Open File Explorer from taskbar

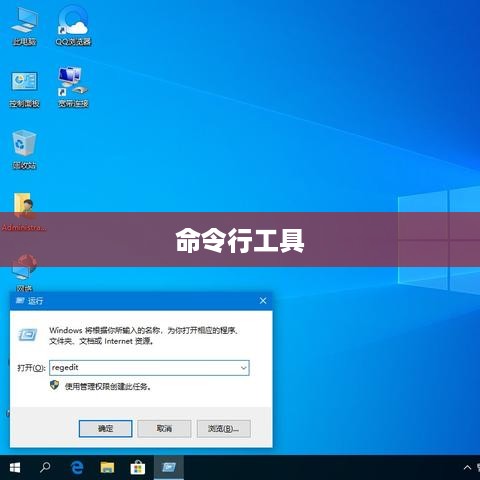click(x=107, y=468)
